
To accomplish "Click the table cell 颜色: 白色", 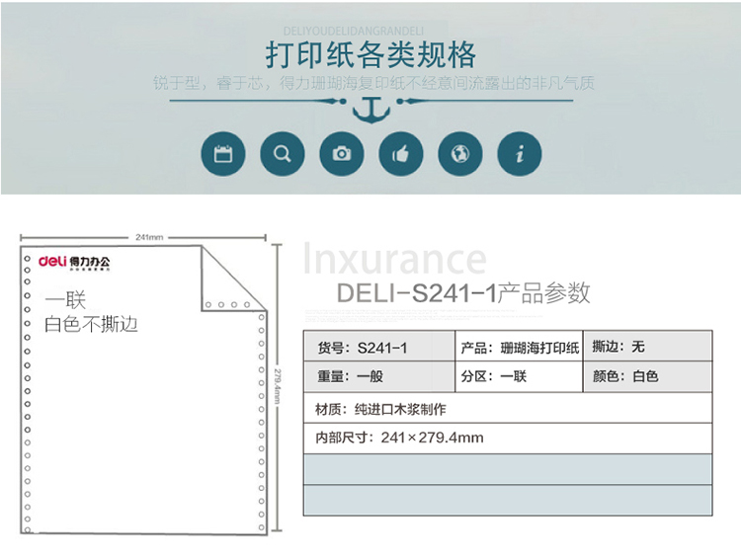I will tap(648, 376).
